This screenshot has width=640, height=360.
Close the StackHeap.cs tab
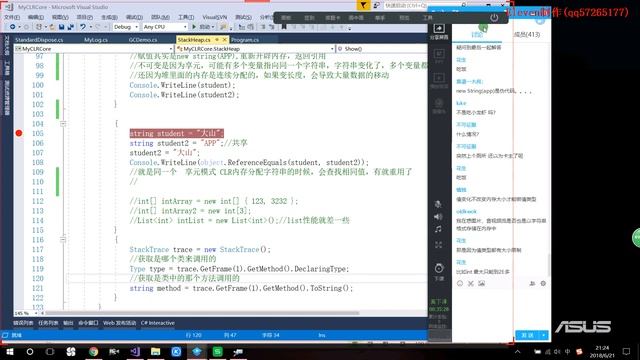click(224, 40)
